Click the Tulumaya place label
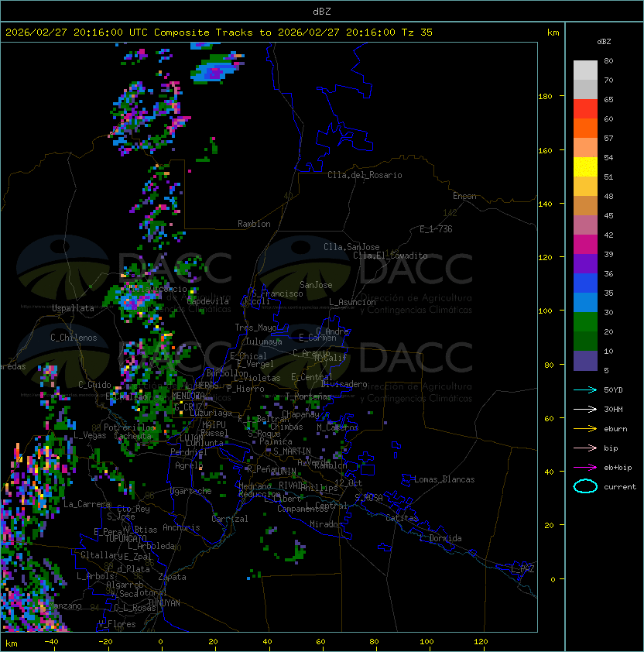 tap(264, 341)
